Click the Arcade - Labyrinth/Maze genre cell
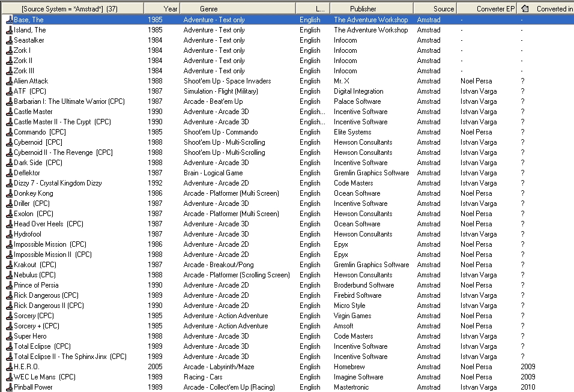The image size is (574, 392). click(x=219, y=367)
